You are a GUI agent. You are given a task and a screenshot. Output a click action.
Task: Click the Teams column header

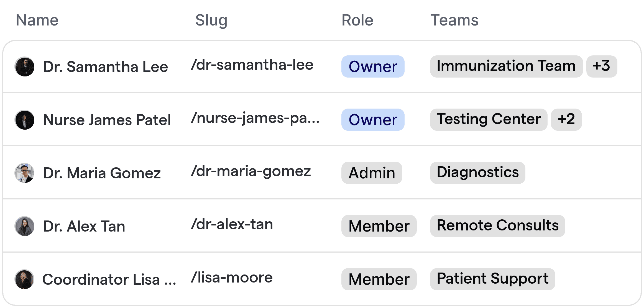click(x=454, y=20)
